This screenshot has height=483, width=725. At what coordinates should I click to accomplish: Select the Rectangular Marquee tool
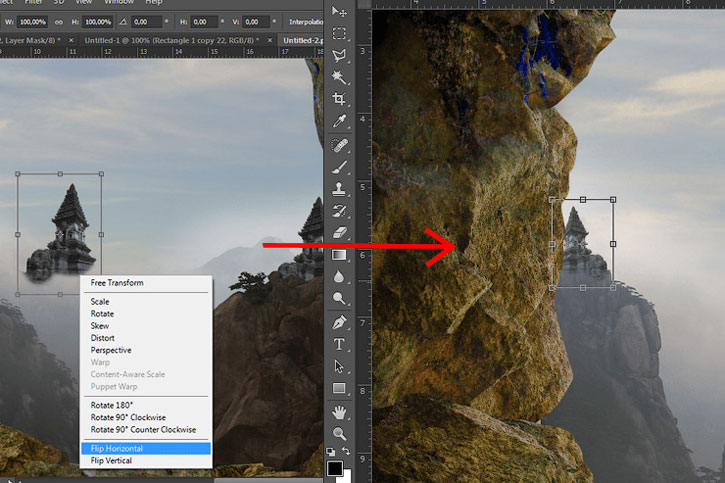(x=339, y=34)
